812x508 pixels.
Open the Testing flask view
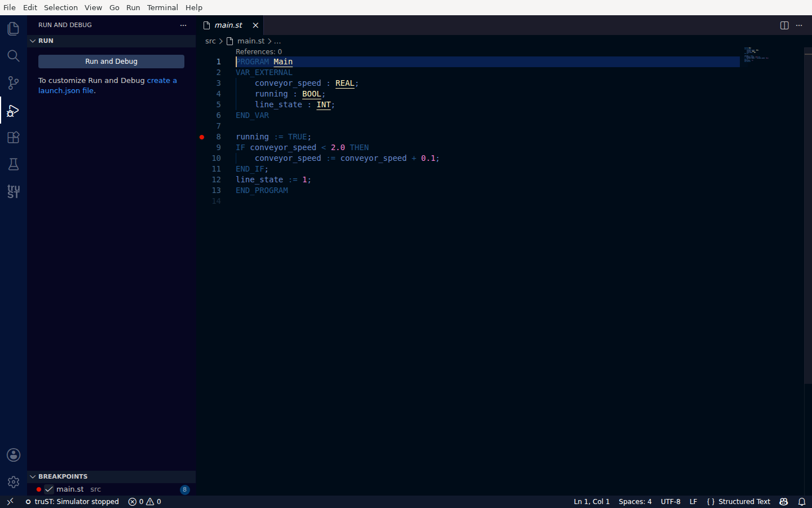pos(14,164)
